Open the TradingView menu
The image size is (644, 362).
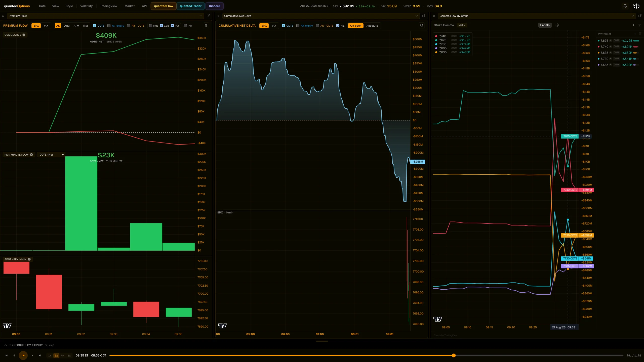pyautogui.click(x=108, y=6)
